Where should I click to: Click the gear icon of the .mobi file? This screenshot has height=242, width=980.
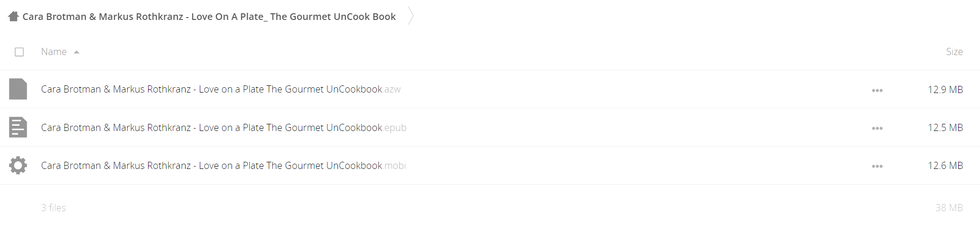point(18,166)
